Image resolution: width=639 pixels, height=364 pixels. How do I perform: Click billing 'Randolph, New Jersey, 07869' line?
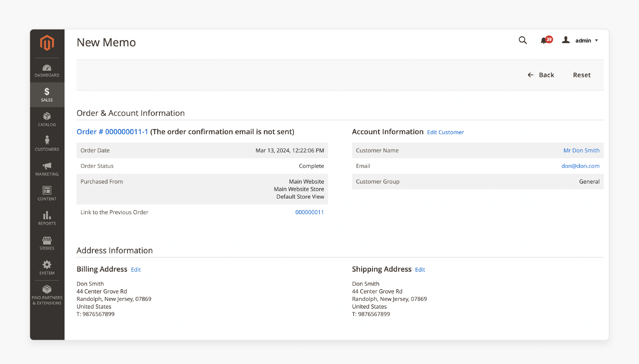click(114, 299)
